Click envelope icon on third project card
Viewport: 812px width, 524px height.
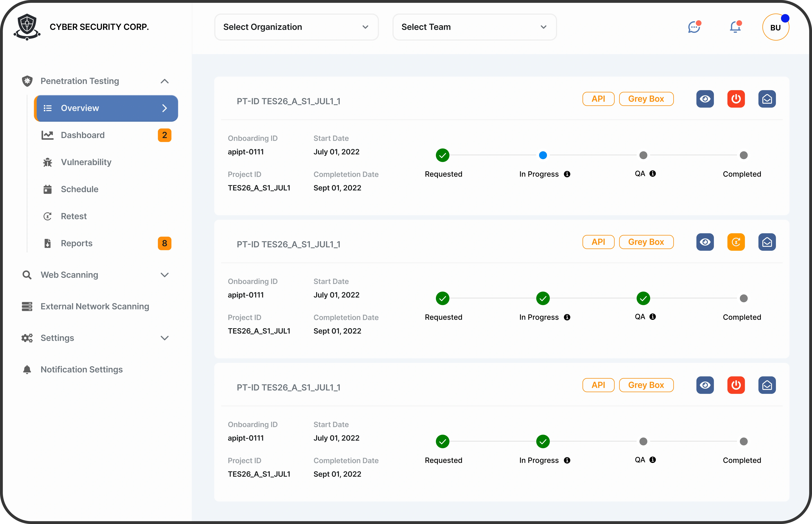click(x=767, y=385)
